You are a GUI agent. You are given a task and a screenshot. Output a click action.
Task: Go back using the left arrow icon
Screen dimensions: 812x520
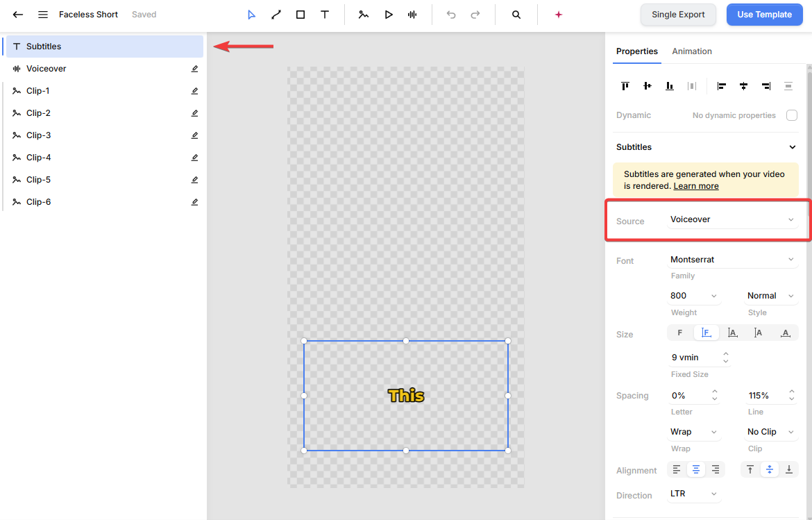18,15
